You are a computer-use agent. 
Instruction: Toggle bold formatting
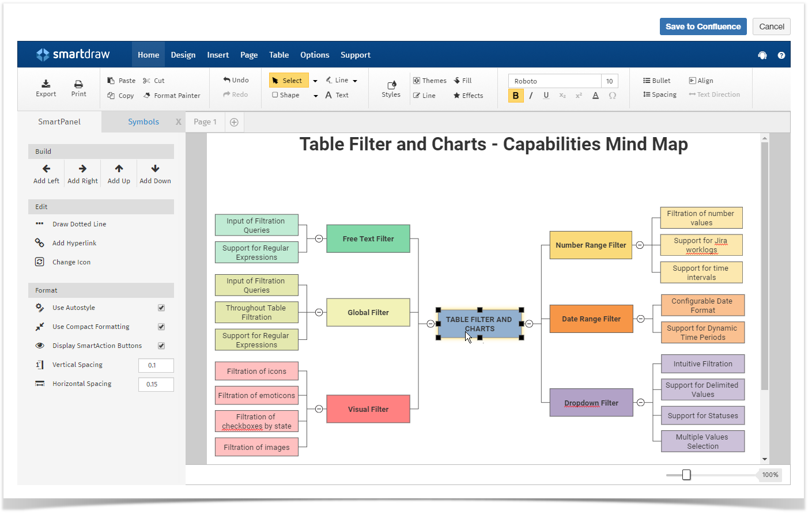(516, 96)
